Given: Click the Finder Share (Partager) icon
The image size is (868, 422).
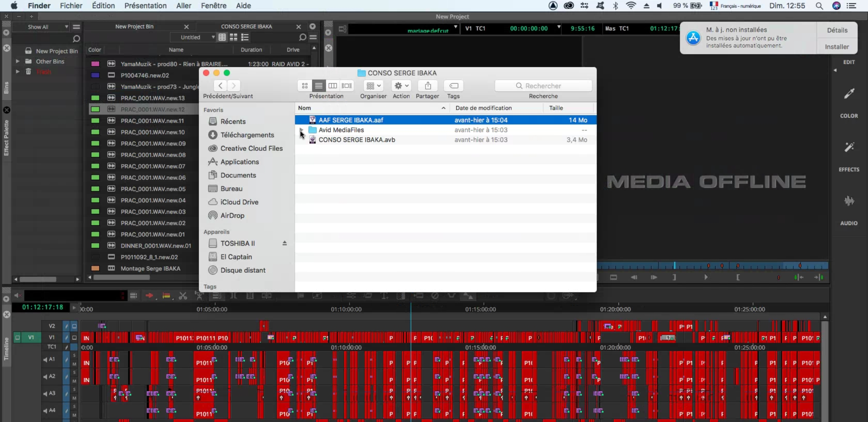Looking at the screenshot, I should pyautogui.click(x=428, y=86).
